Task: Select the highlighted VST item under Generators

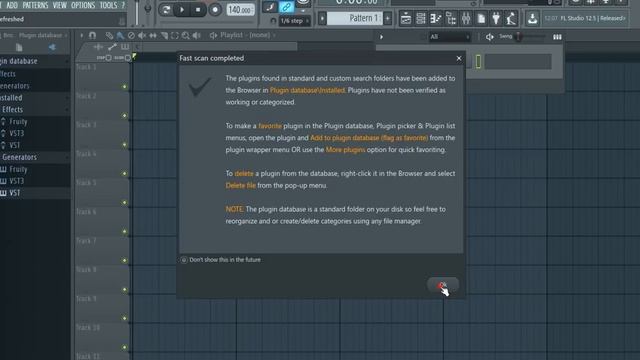Action: tap(35, 193)
